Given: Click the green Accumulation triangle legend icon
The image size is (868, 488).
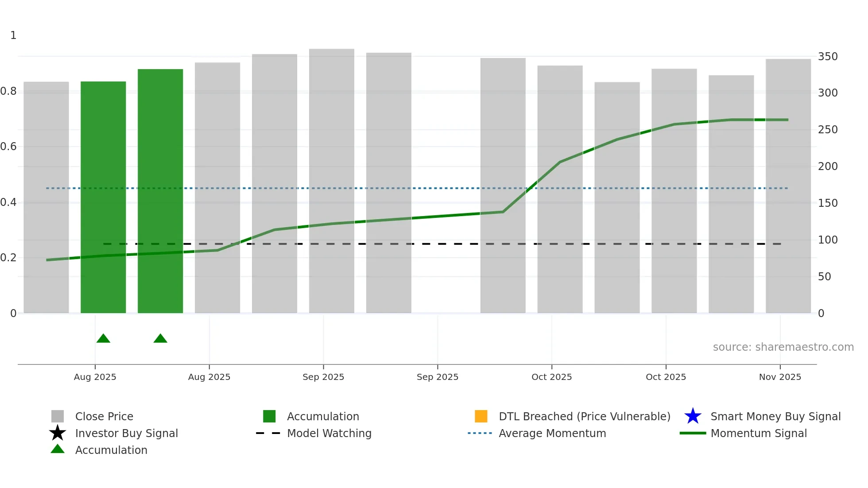Looking at the screenshot, I should pyautogui.click(x=58, y=449).
